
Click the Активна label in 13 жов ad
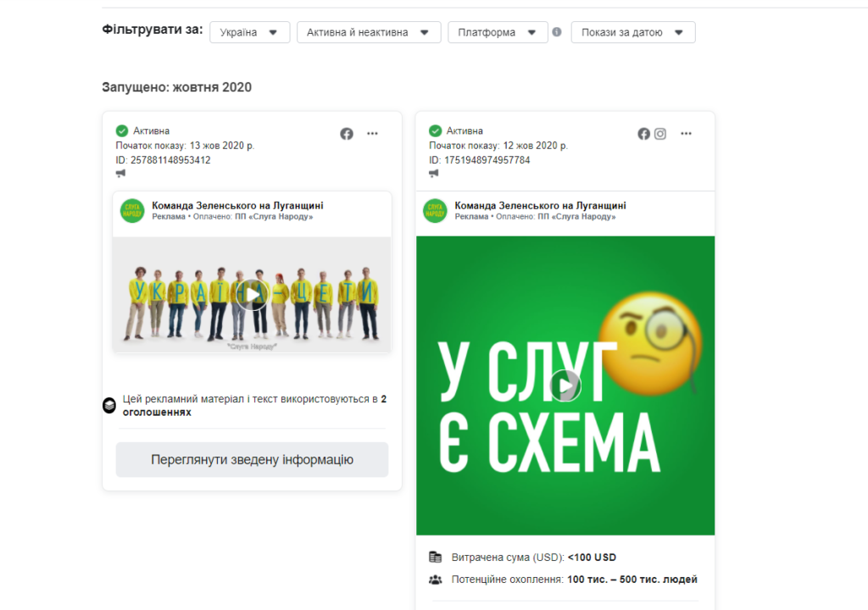pos(151,130)
